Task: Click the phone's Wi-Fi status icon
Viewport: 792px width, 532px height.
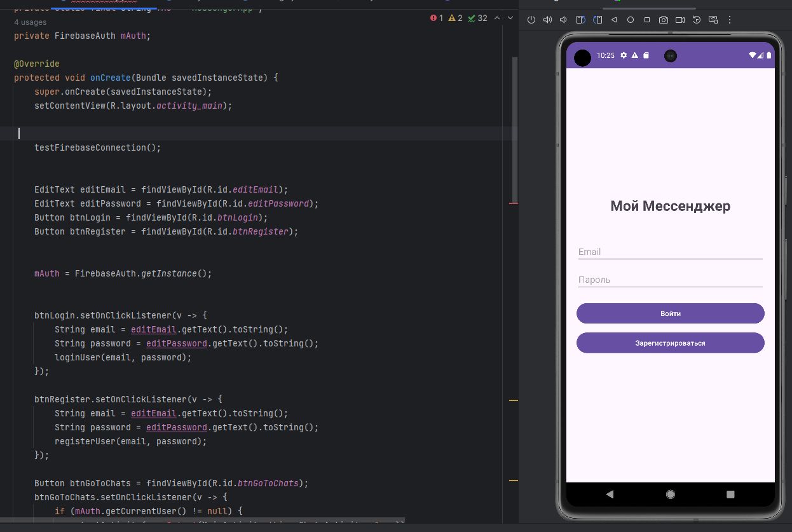Action: [x=754, y=55]
